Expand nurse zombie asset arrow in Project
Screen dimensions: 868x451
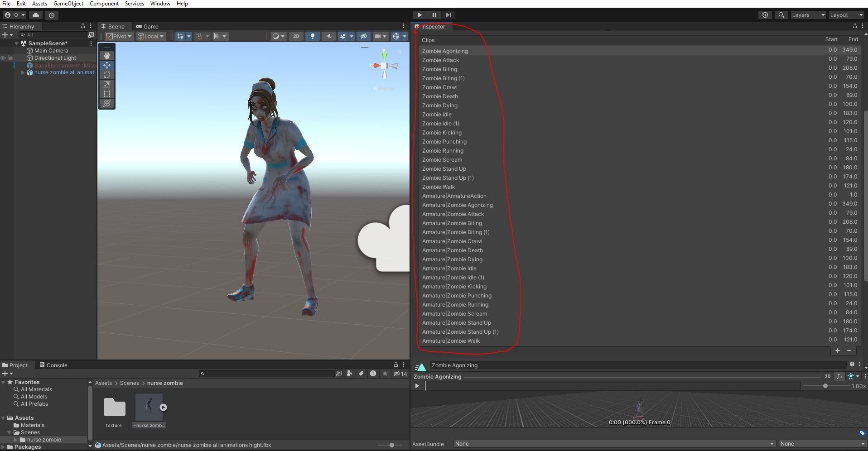pyautogui.click(x=163, y=408)
